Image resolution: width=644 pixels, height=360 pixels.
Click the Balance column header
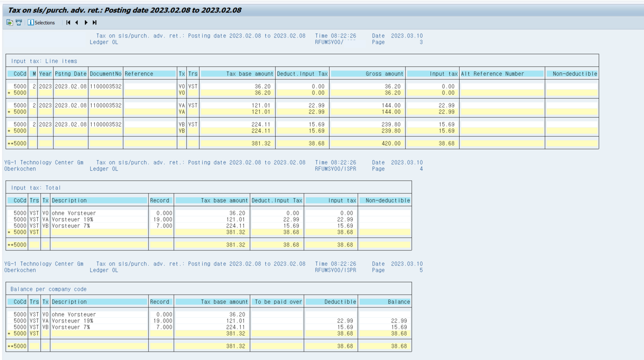(x=399, y=302)
